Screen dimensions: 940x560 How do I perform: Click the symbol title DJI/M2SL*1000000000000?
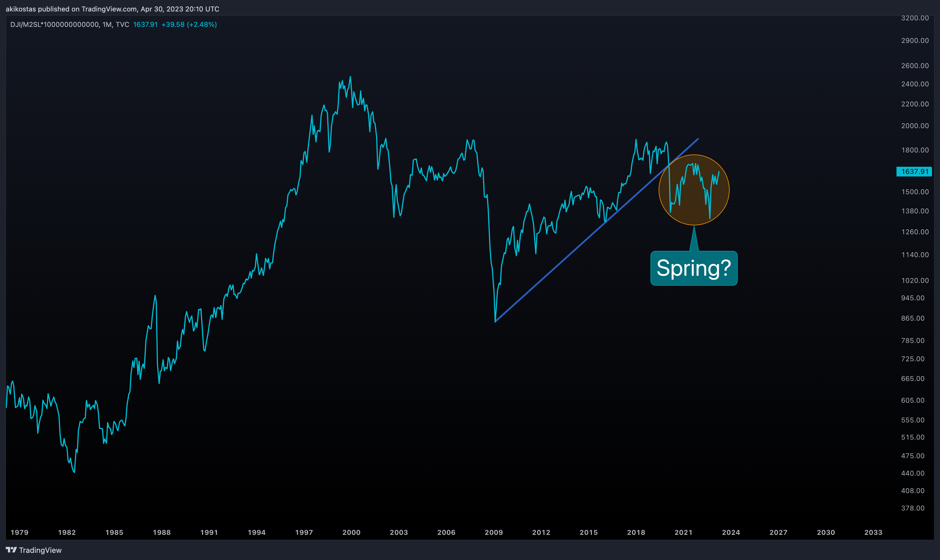tap(55, 25)
